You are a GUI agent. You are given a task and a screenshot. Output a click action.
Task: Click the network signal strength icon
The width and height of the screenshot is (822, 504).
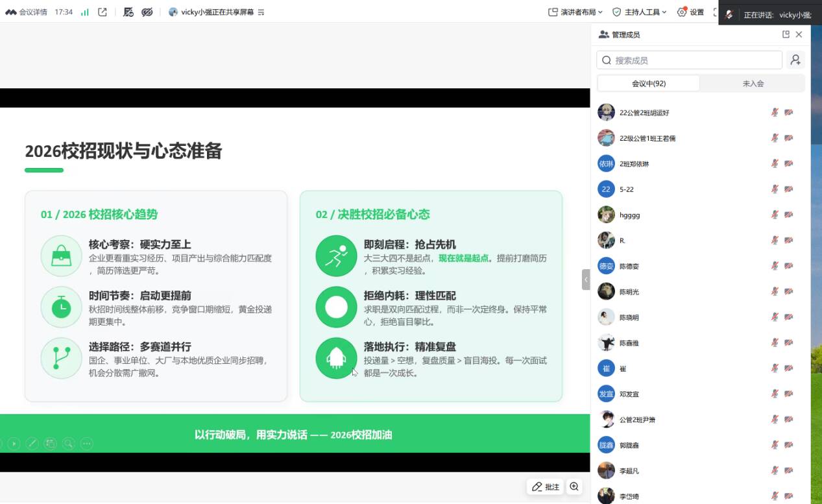pyautogui.click(x=85, y=12)
